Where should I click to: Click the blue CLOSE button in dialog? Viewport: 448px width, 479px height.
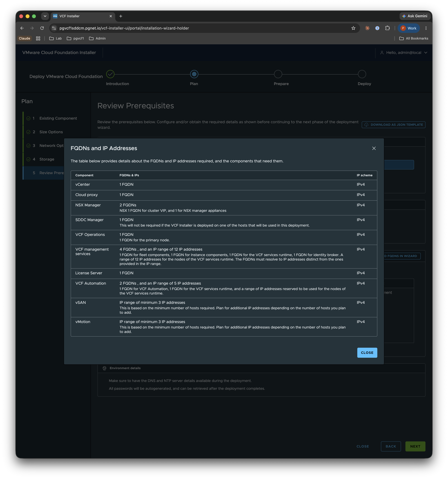(367, 353)
